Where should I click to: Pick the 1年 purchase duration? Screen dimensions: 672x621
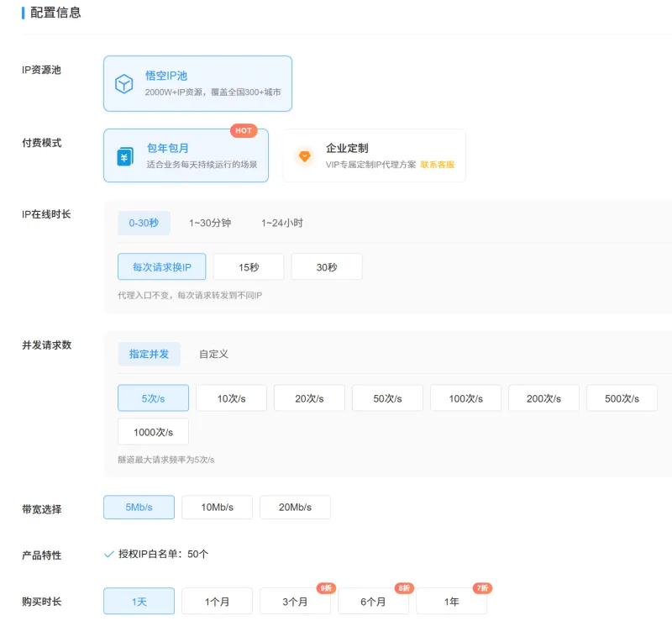pyautogui.click(x=451, y=602)
